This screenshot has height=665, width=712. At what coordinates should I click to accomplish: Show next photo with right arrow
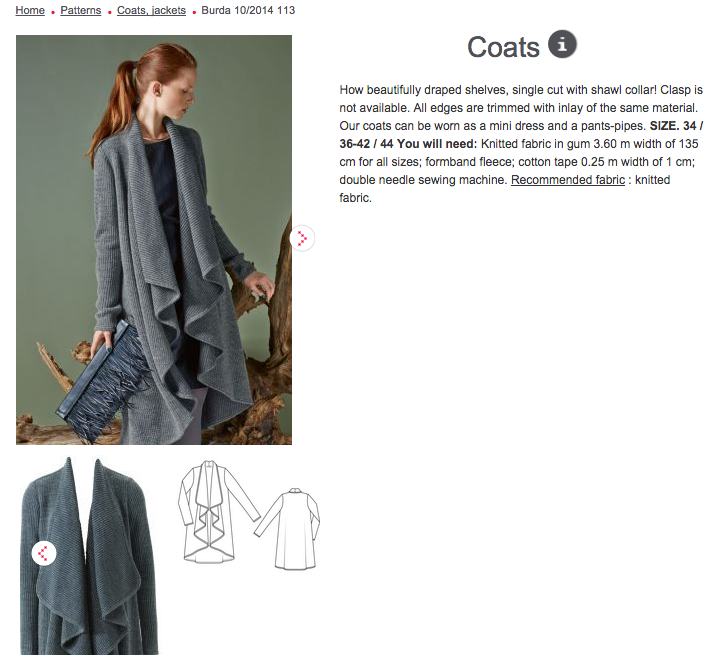tap(302, 238)
